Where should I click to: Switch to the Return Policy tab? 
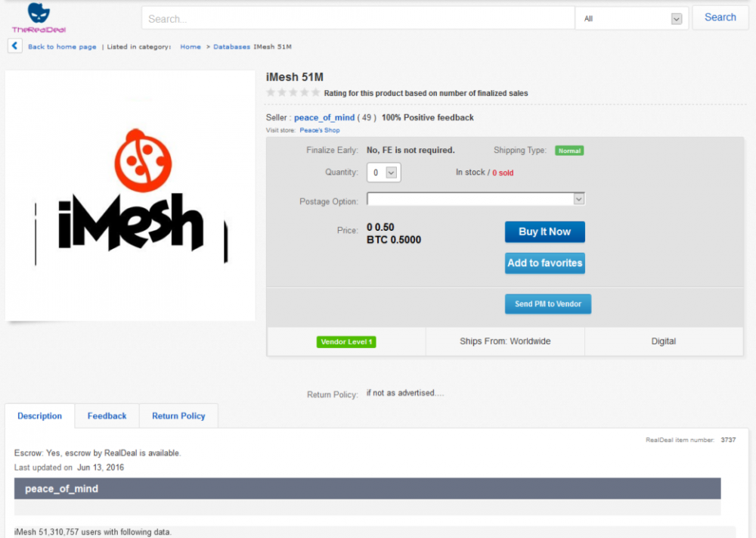click(x=178, y=416)
